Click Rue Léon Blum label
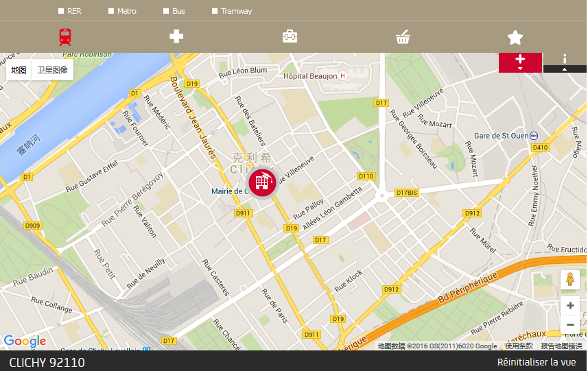 coord(243,72)
